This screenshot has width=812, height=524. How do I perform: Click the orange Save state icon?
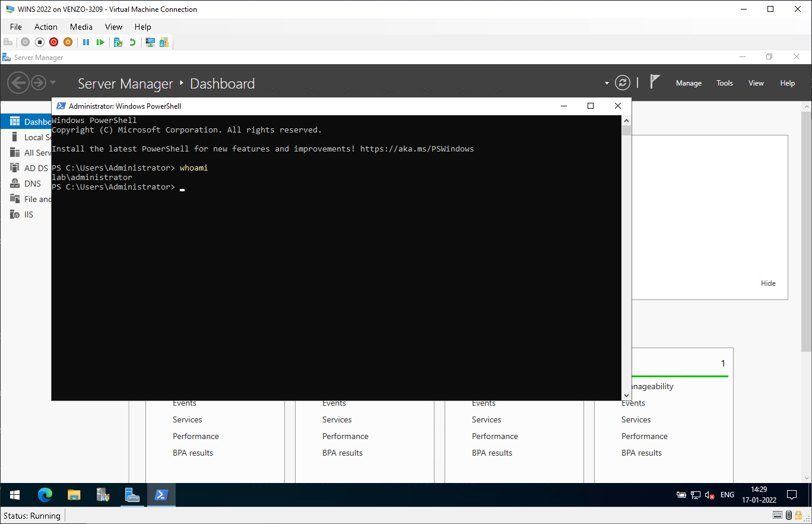tap(68, 42)
